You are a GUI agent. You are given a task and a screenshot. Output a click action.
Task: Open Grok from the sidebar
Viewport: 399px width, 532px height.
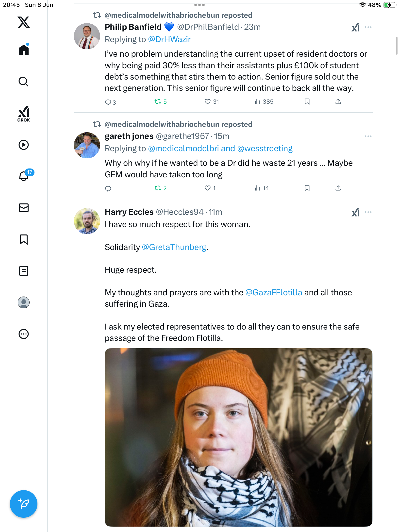tap(24, 114)
